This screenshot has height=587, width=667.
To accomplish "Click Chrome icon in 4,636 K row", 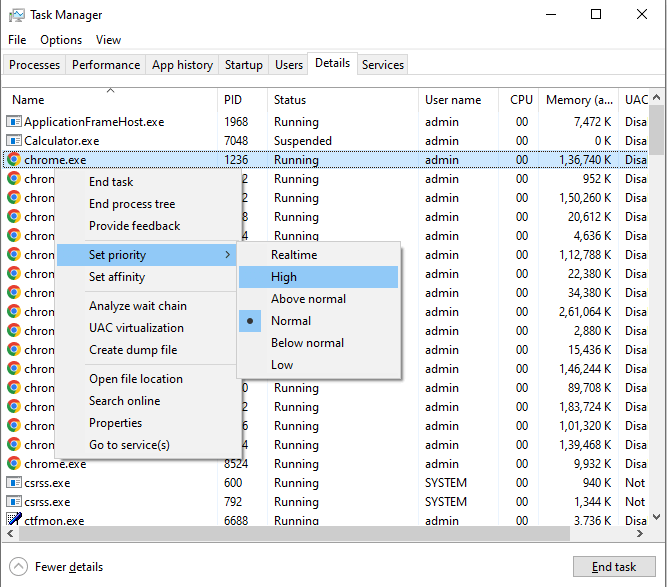I will click(14, 236).
